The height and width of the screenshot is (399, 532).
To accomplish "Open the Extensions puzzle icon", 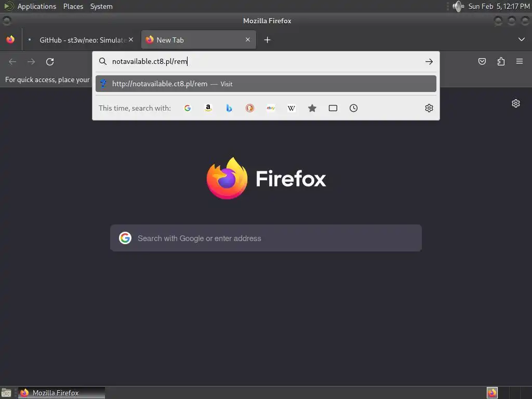I will (x=501, y=61).
